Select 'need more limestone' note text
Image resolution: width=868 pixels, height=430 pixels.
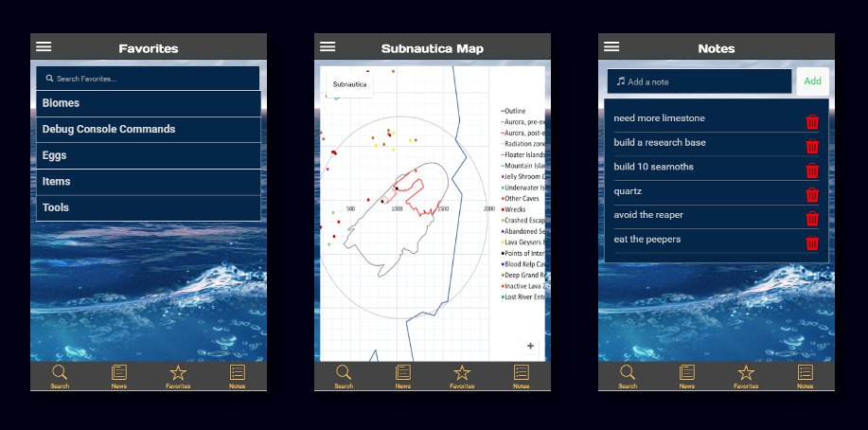(x=660, y=118)
